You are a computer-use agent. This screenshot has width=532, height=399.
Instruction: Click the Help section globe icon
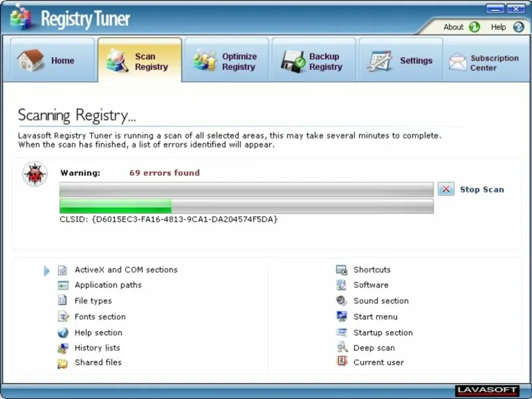(63, 332)
